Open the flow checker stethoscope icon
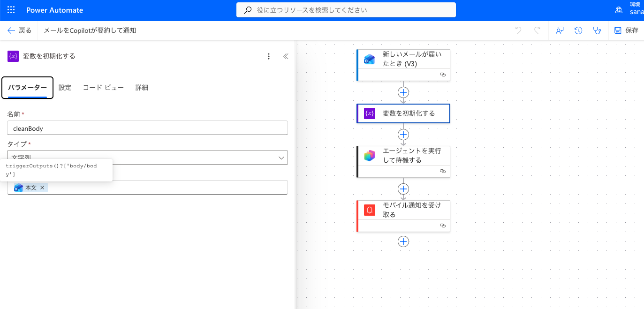 pyautogui.click(x=597, y=30)
